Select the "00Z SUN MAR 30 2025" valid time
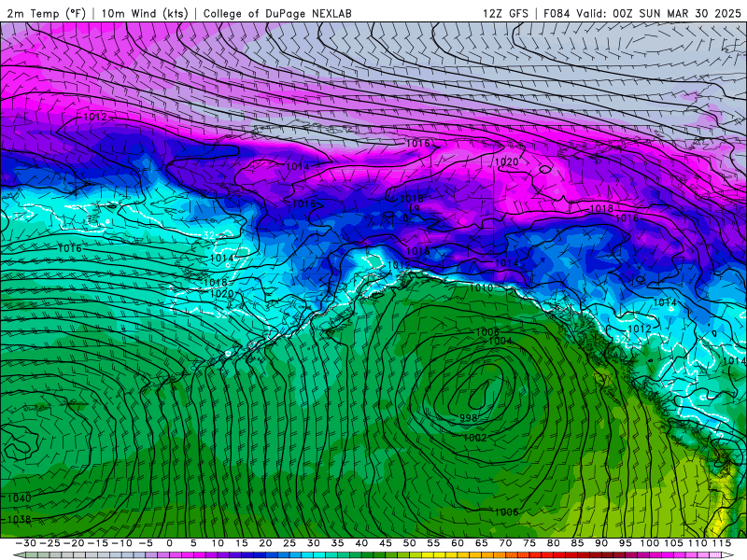Screen dimensions: 747x560 coord(677,13)
